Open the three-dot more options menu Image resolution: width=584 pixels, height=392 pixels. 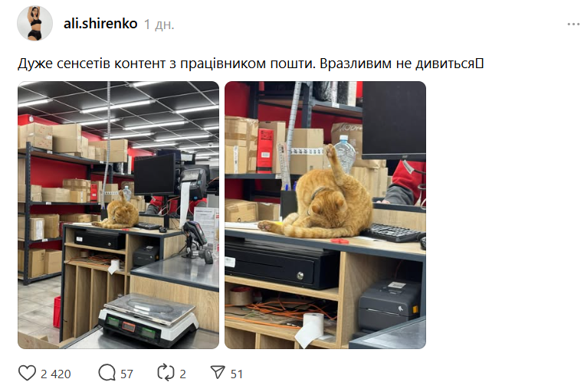[573, 24]
